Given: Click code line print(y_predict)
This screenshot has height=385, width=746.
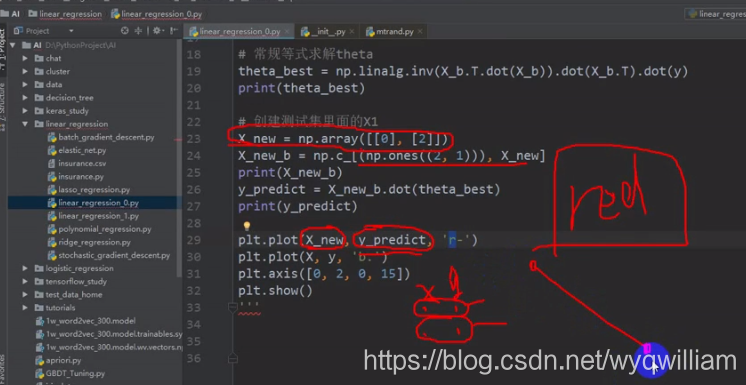Looking at the screenshot, I should 298,207.
